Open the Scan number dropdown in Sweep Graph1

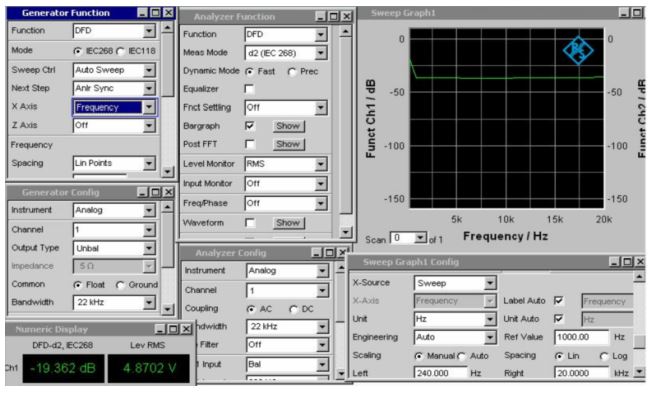point(408,238)
